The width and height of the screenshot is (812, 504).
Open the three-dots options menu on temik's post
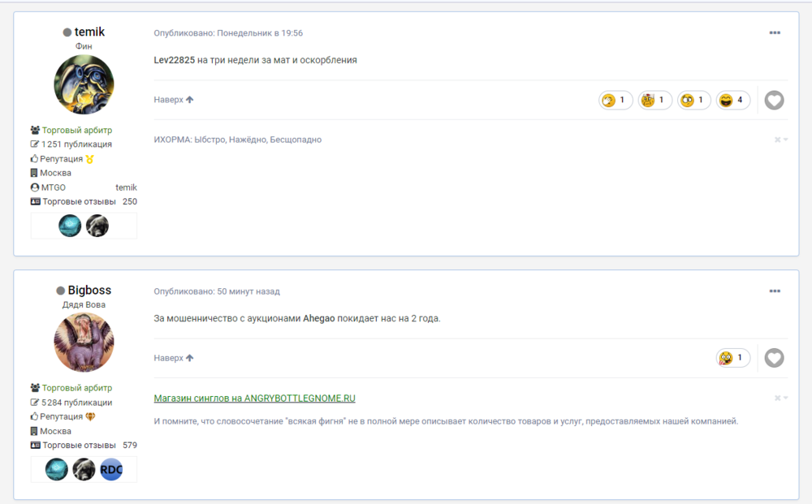(x=775, y=33)
